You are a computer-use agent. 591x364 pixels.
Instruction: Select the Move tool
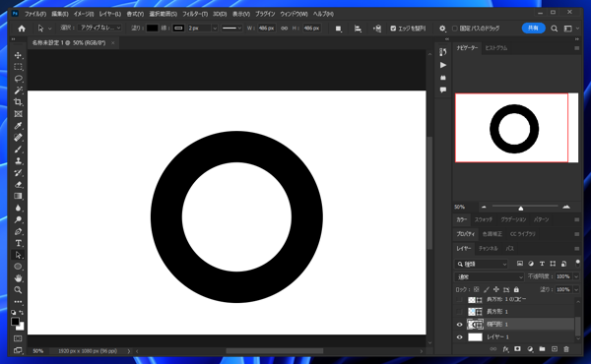click(x=18, y=55)
